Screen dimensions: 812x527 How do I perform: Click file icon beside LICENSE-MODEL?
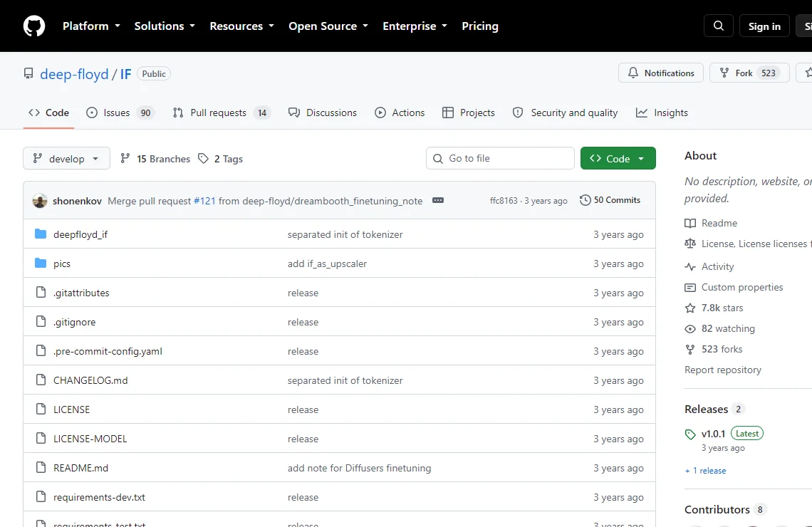41,439
